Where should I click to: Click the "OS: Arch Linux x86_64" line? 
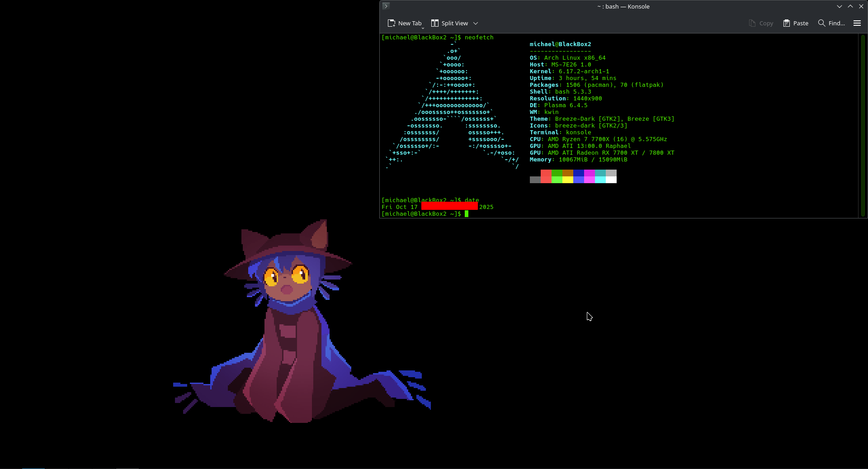pyautogui.click(x=568, y=58)
